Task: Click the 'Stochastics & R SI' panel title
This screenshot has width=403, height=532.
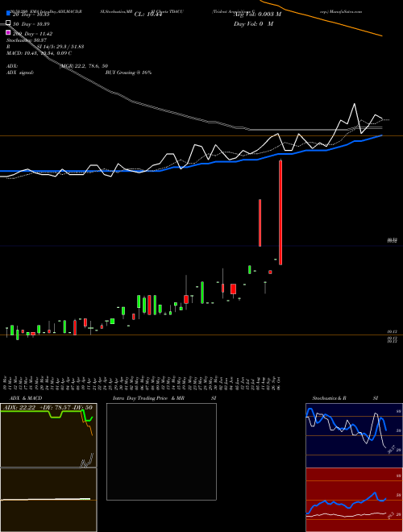Action: click(x=345, y=398)
